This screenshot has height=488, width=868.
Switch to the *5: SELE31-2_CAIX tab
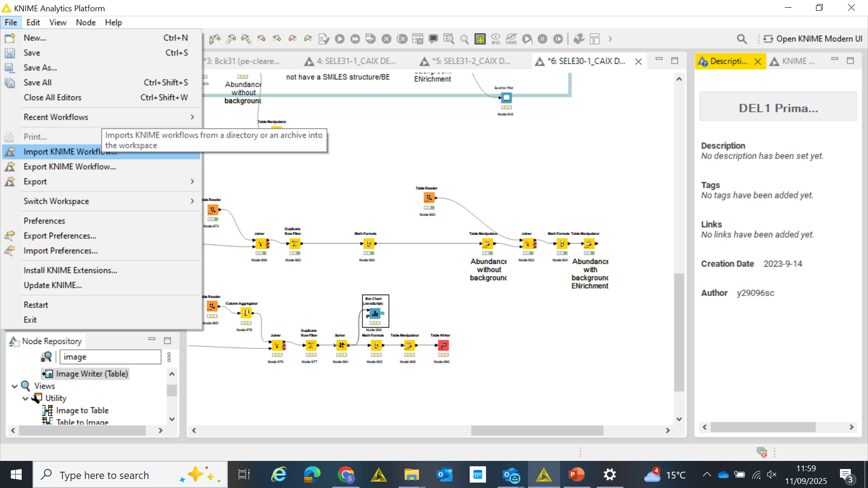(x=470, y=61)
